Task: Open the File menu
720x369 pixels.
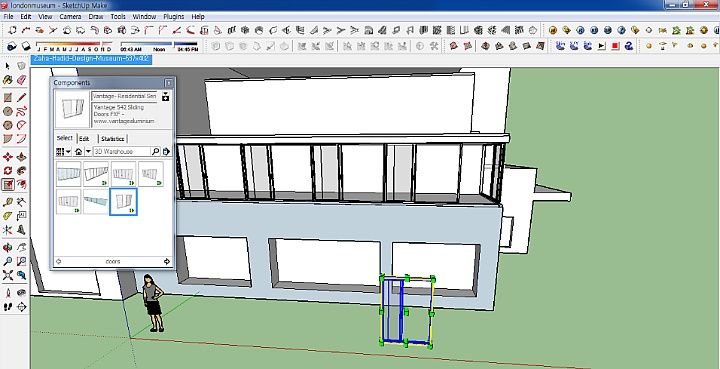Action: (x=8, y=17)
